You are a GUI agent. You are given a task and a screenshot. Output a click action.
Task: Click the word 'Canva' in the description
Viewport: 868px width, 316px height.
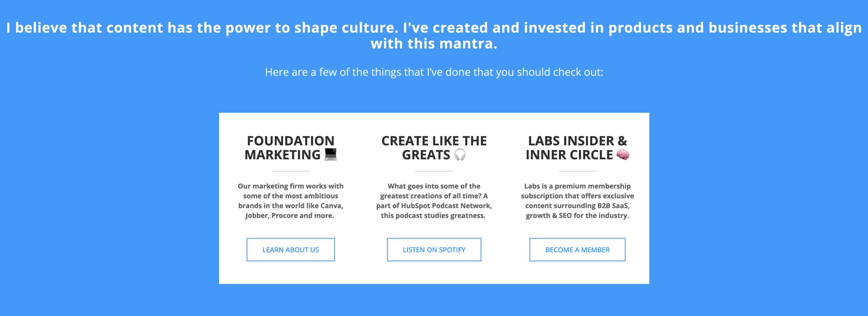[331, 206]
